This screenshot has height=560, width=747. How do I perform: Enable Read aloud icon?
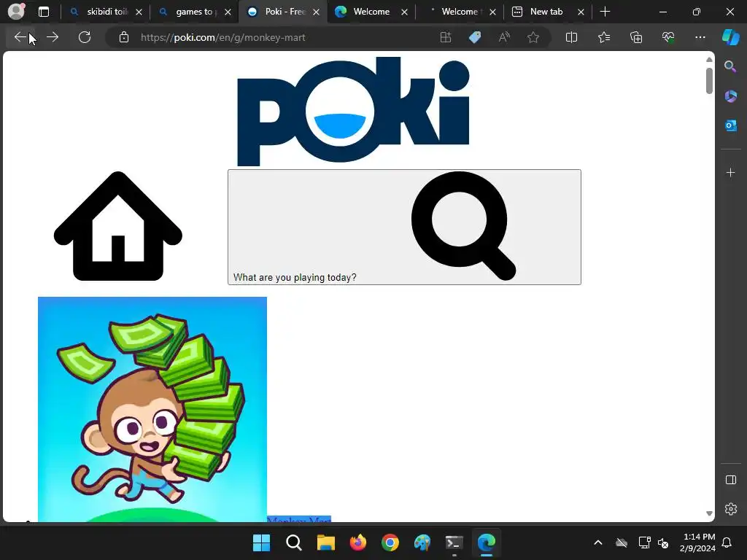tap(504, 37)
